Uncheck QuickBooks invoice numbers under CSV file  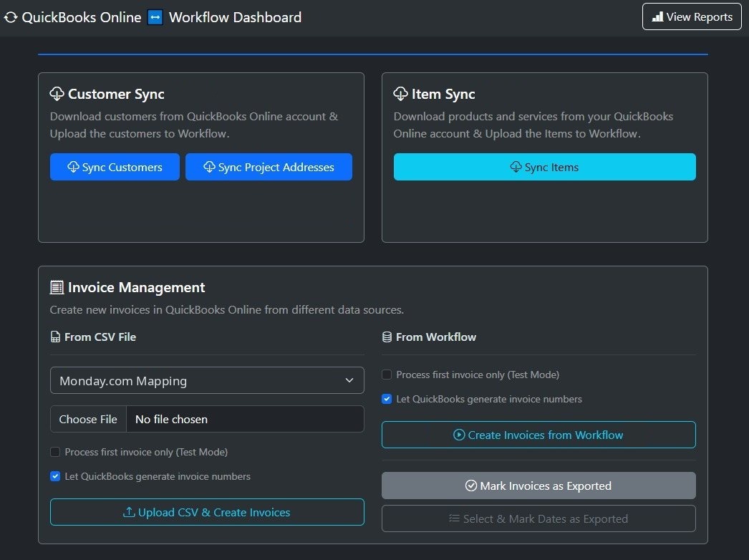pyautogui.click(x=55, y=476)
